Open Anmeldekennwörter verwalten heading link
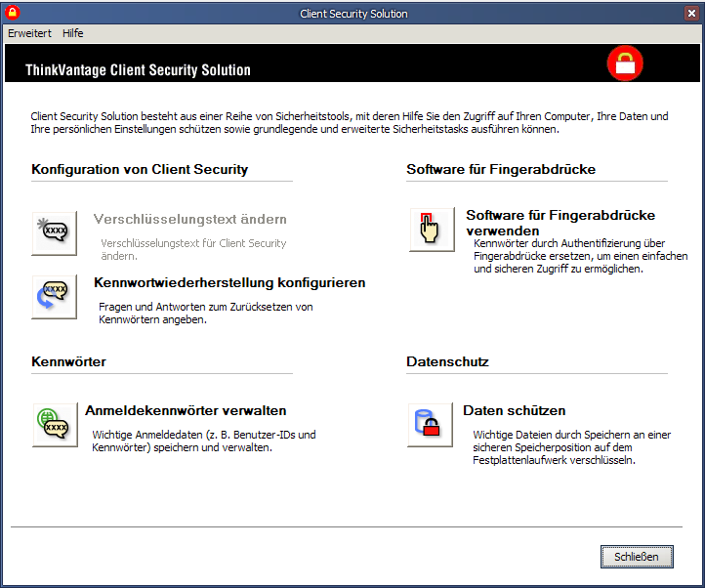 tap(186, 410)
